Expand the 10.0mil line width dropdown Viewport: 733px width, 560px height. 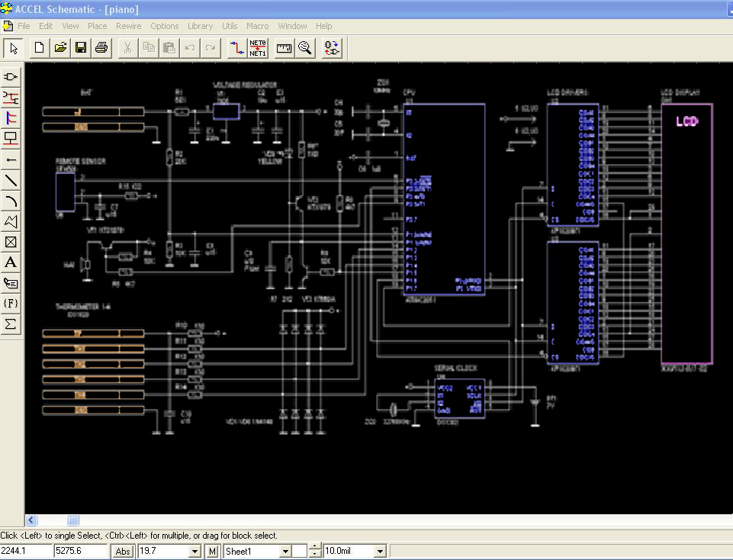point(381,551)
